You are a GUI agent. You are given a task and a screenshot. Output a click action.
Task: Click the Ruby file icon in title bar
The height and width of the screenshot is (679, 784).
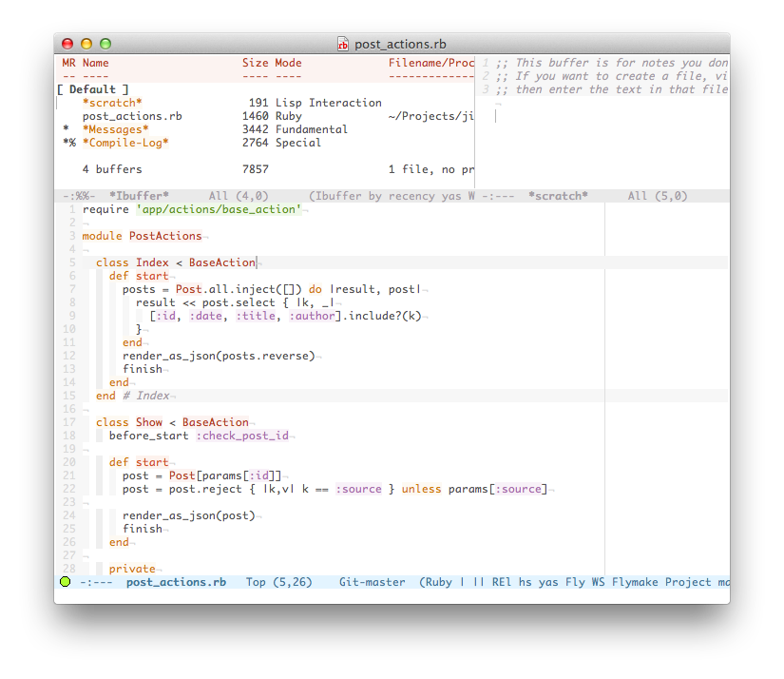point(343,44)
